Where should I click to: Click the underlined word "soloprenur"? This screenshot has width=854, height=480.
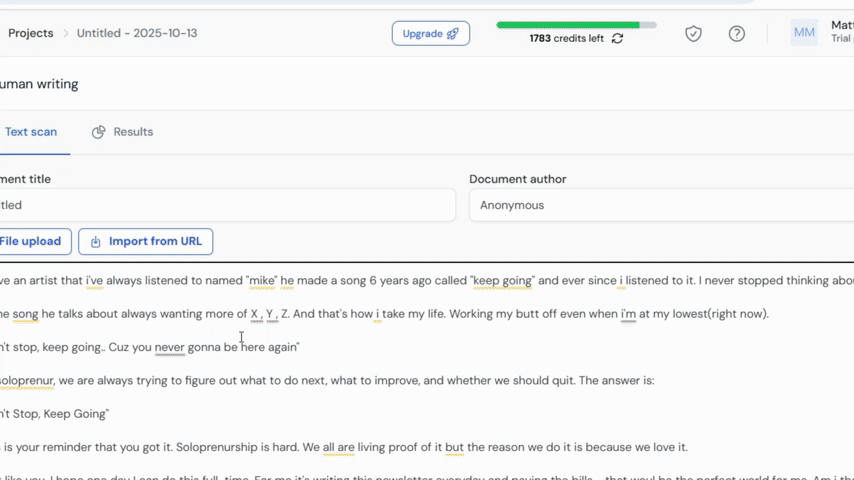tap(27, 380)
